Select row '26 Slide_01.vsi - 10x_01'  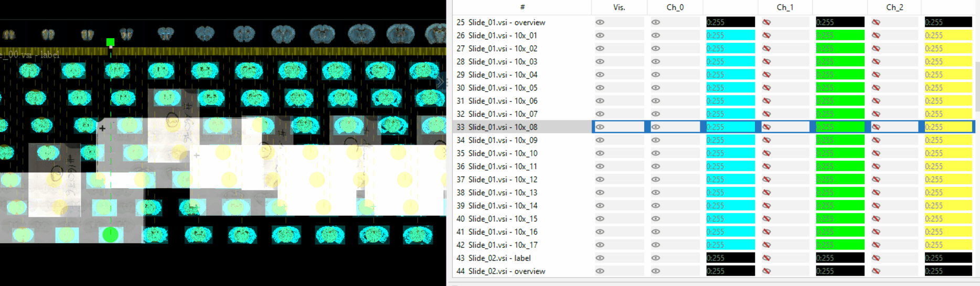point(522,35)
